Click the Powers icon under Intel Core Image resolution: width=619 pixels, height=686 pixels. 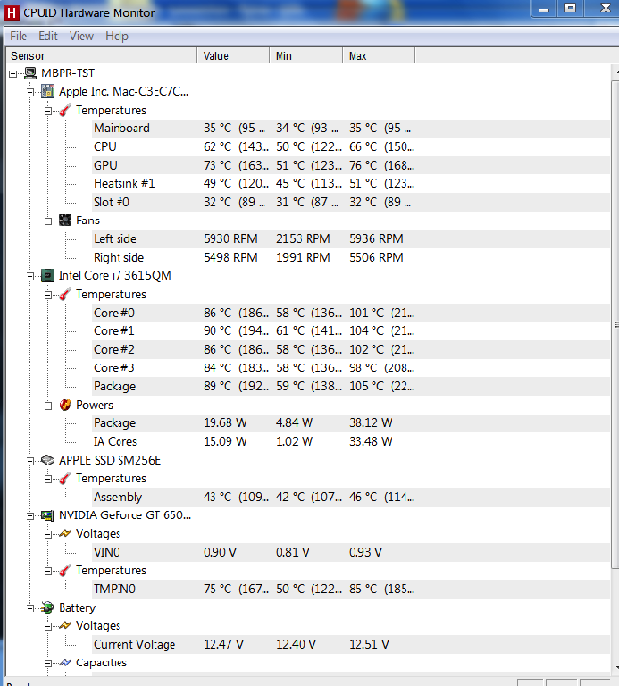click(x=65, y=405)
